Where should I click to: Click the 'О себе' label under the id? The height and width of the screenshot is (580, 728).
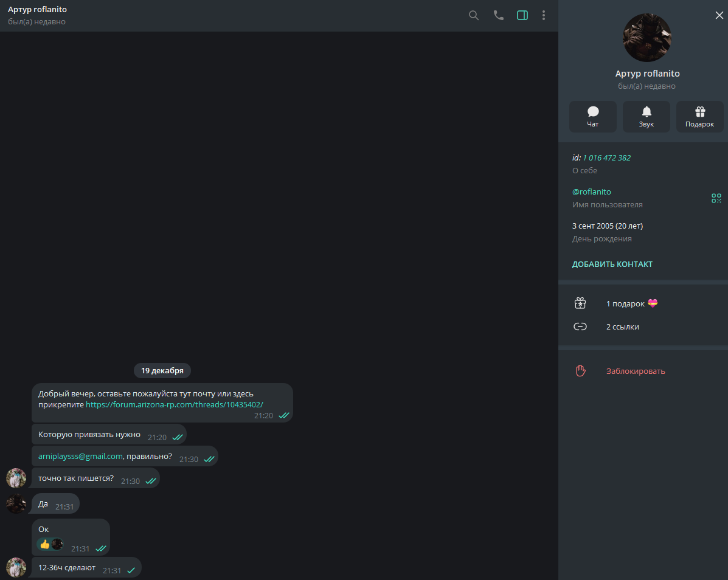tap(584, 171)
